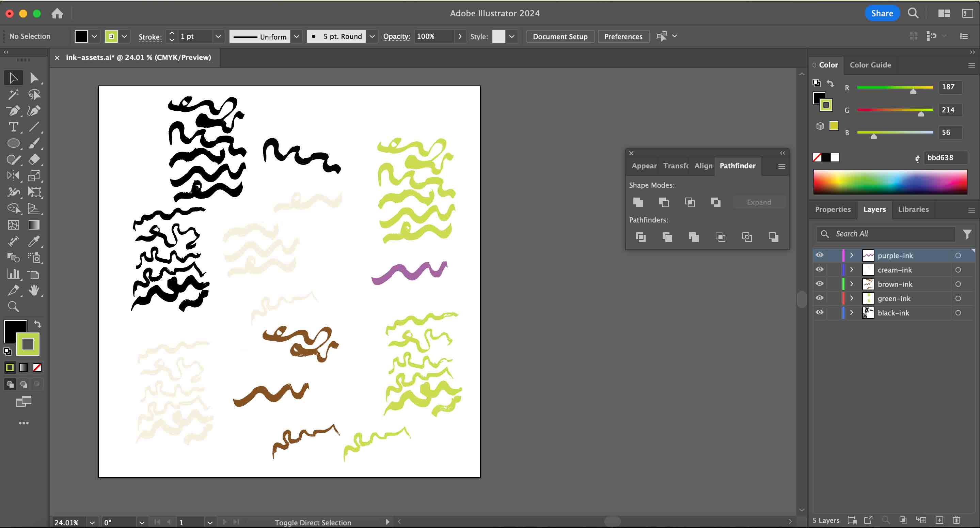Select the Column Graph tool
Viewport: 980px width, 528px height.
click(x=14, y=274)
